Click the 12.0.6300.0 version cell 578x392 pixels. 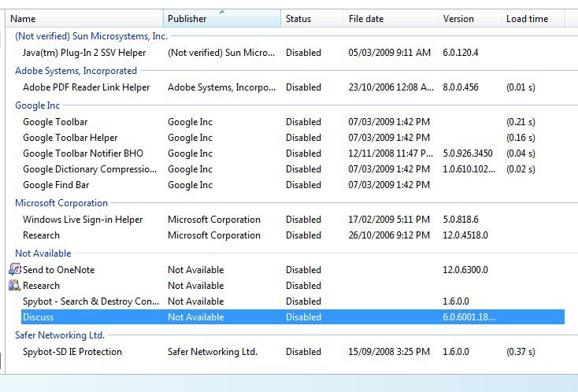point(465,270)
